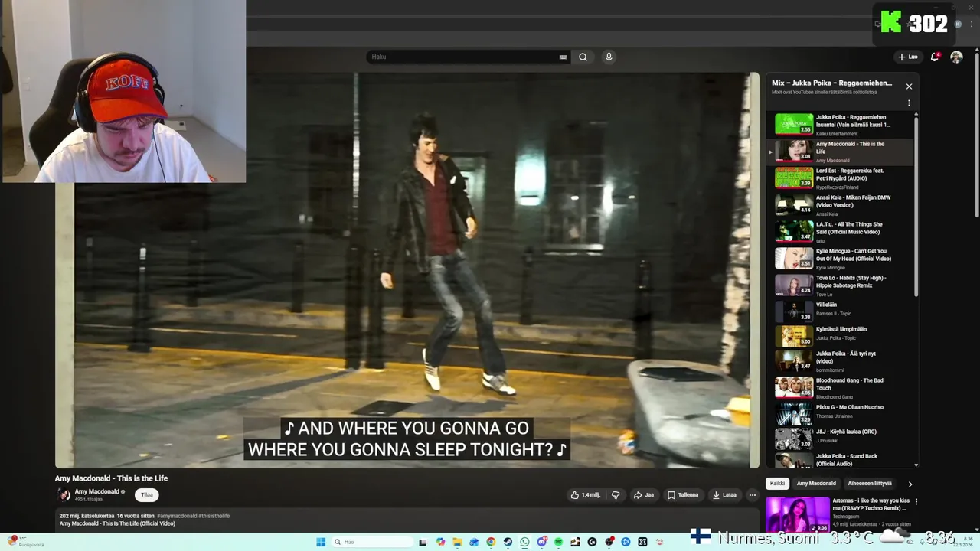The width and height of the screenshot is (980, 551).
Task: Play Kylmästä lämpimään playlist entry
Action: click(841, 336)
